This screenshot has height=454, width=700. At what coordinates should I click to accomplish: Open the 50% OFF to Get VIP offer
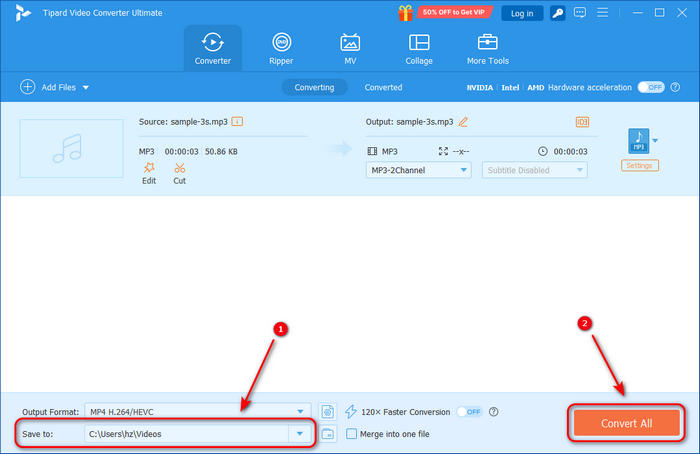click(454, 12)
